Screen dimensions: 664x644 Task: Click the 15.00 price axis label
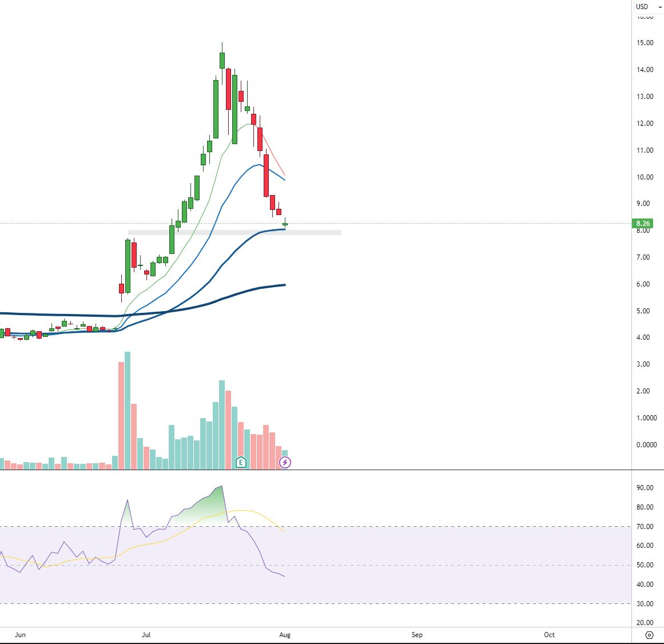click(645, 43)
